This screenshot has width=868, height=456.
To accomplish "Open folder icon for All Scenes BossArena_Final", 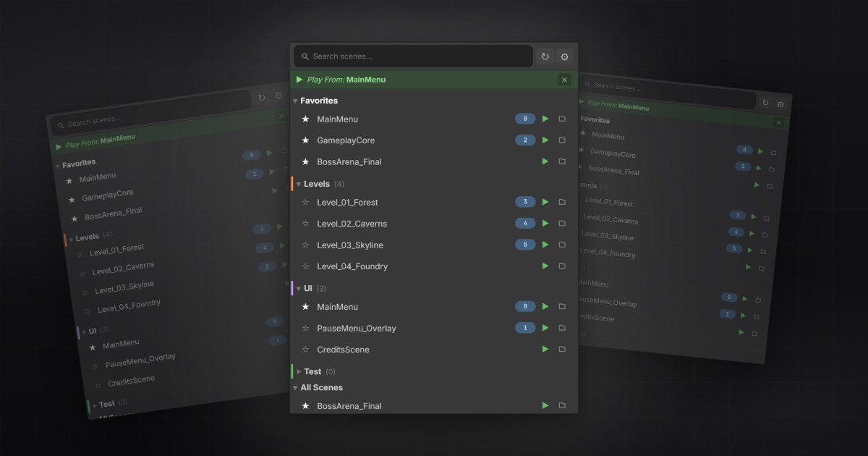I will pyautogui.click(x=562, y=405).
